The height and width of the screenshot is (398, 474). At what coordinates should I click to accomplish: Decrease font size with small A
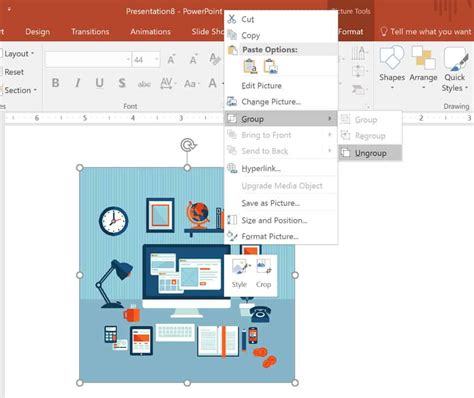(193, 59)
